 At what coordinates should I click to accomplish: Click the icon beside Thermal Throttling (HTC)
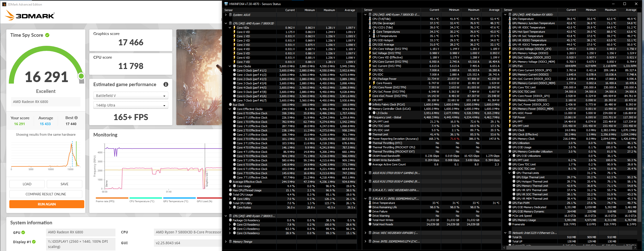coord(370,143)
